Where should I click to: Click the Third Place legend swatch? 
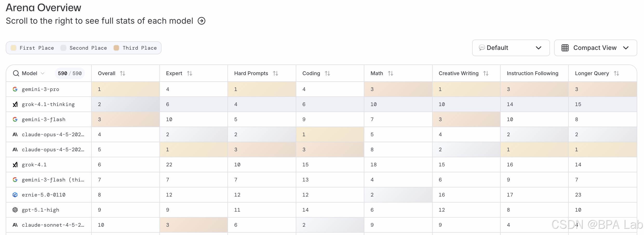[116, 48]
